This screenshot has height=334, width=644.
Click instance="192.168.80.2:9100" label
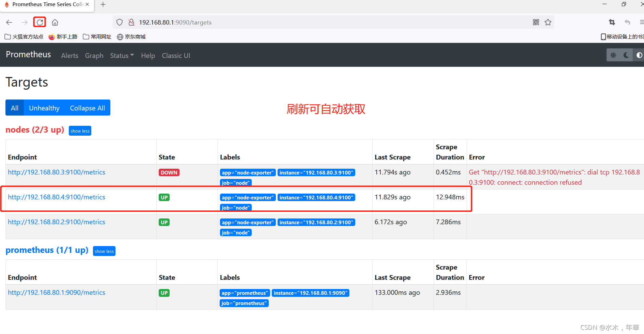[316, 222]
